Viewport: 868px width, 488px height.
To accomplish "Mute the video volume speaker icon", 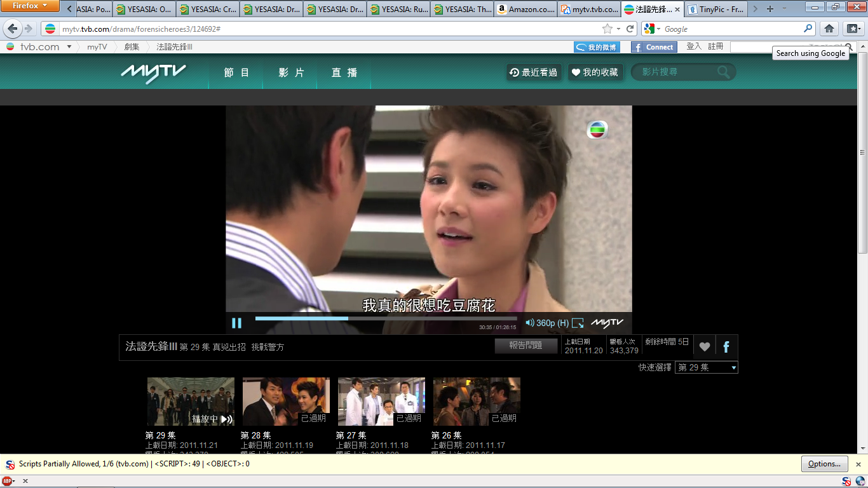I will [529, 323].
